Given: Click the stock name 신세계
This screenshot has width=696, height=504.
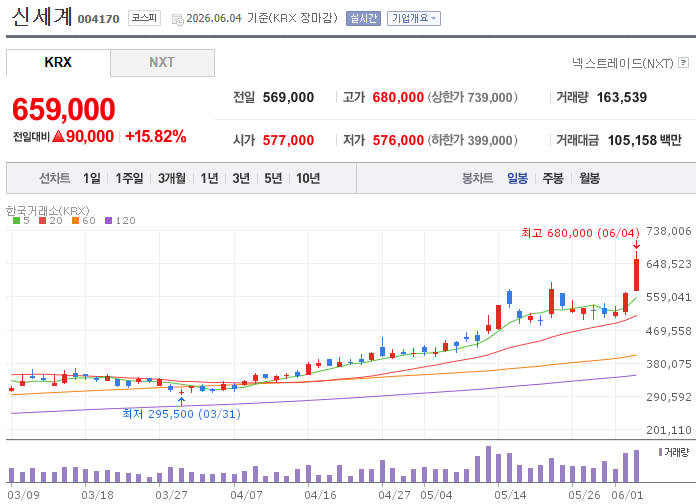Looking at the screenshot, I should click(x=42, y=16).
